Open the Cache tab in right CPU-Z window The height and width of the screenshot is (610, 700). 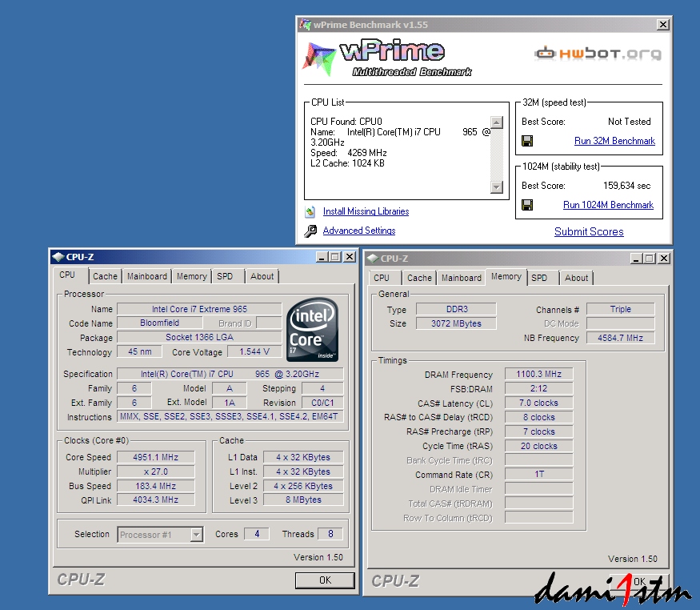pyautogui.click(x=419, y=278)
